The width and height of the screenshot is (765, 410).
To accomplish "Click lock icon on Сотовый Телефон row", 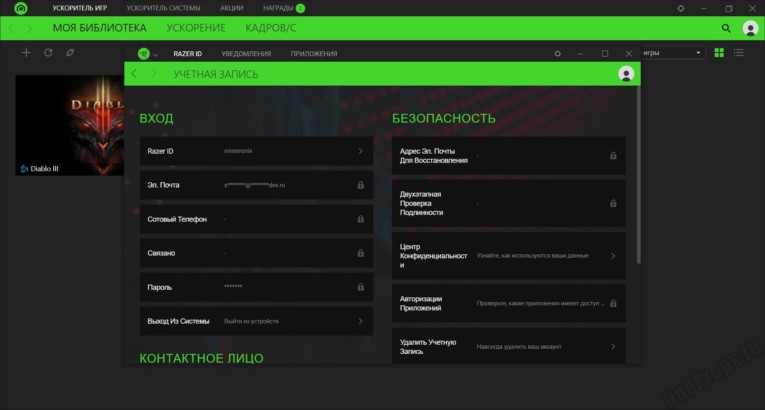I will point(361,219).
